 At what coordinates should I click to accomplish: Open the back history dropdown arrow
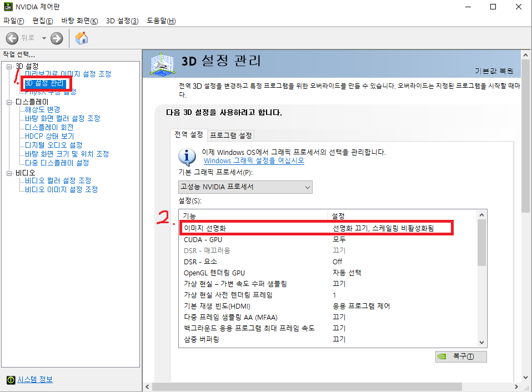[x=44, y=38]
